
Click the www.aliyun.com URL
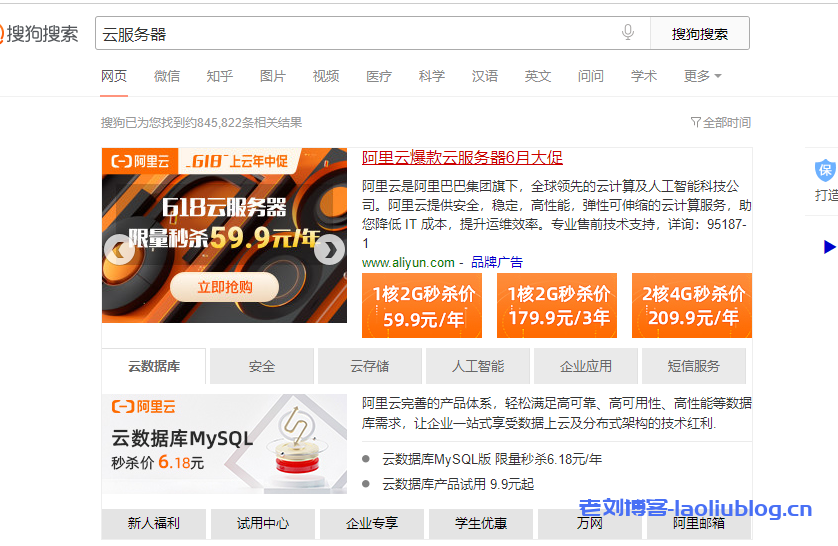pos(408,262)
